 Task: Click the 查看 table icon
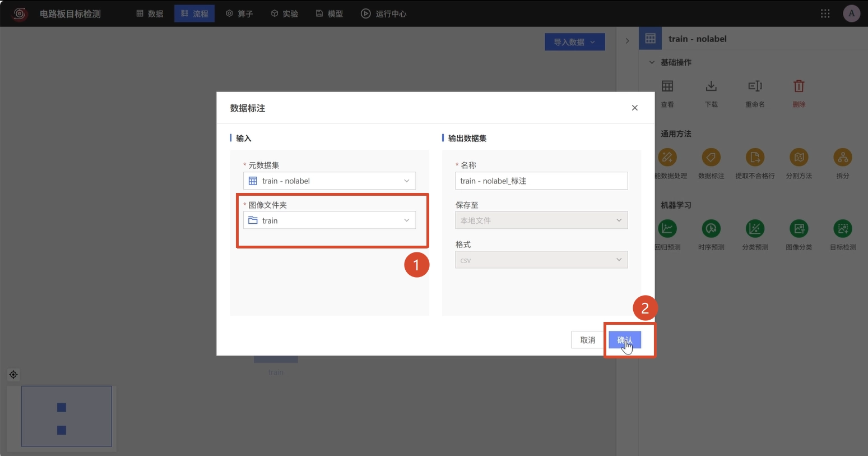667,86
